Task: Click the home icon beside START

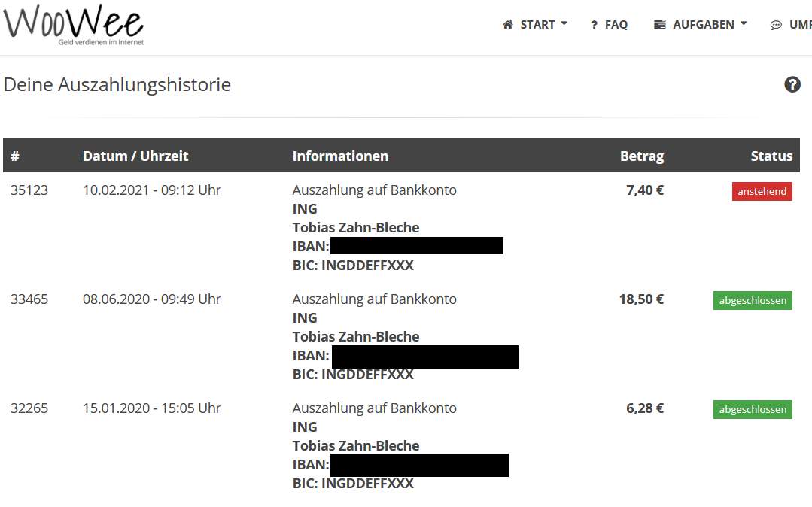Action: point(508,24)
